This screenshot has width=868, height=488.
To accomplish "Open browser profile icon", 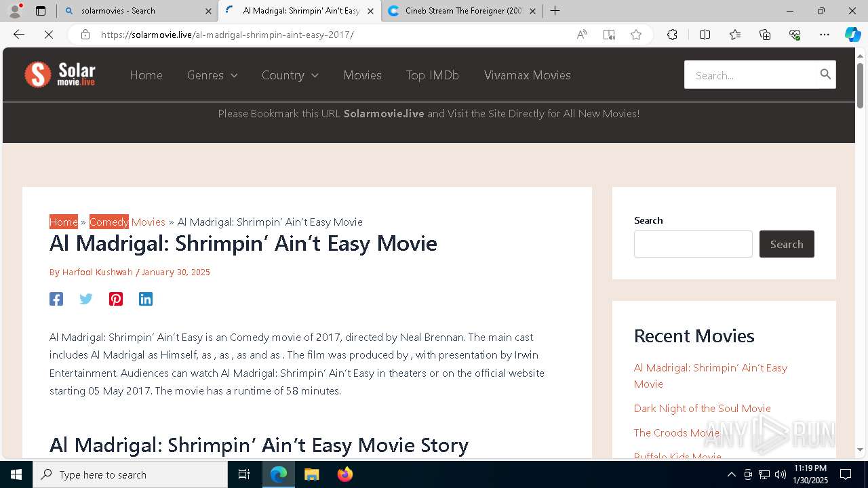I will click(15, 11).
